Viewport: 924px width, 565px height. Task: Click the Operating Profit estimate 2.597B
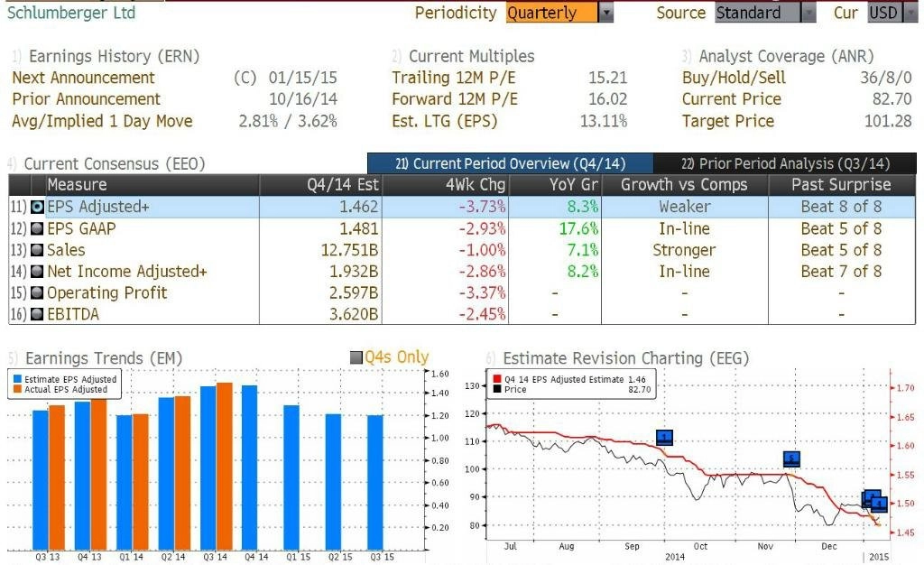353,292
